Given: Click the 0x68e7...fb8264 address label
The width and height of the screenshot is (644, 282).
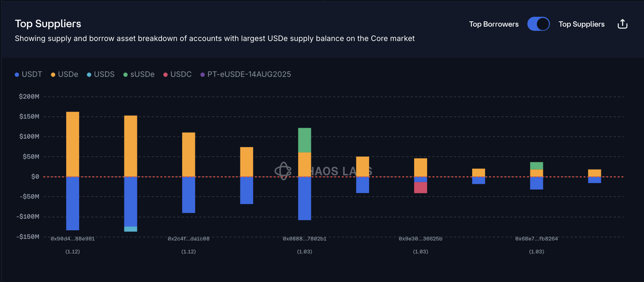Looking at the screenshot, I should point(536,239).
